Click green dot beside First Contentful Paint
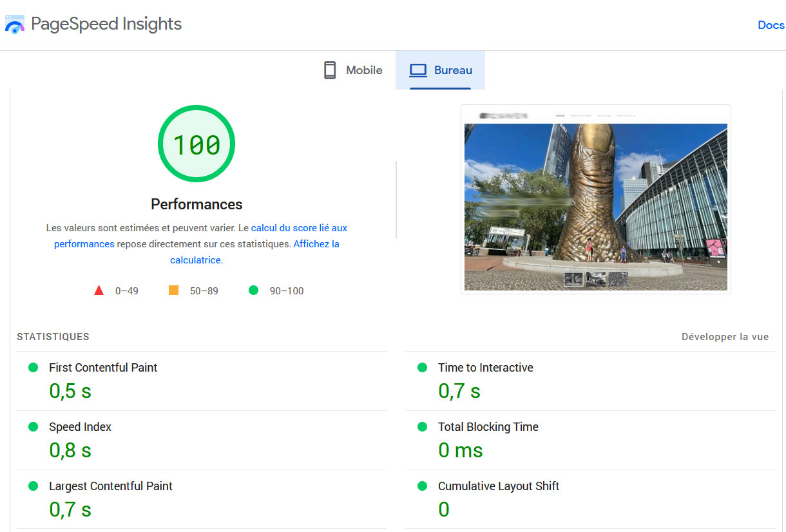 [x=34, y=367]
